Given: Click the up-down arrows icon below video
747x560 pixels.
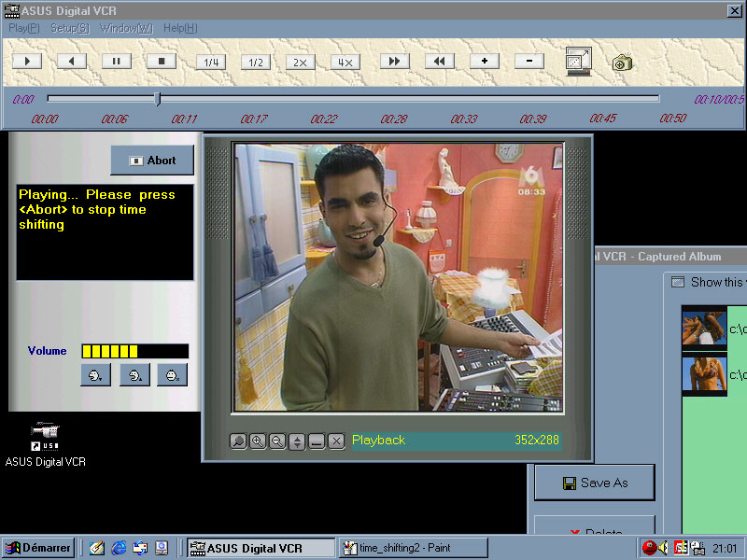Looking at the screenshot, I should click(297, 441).
